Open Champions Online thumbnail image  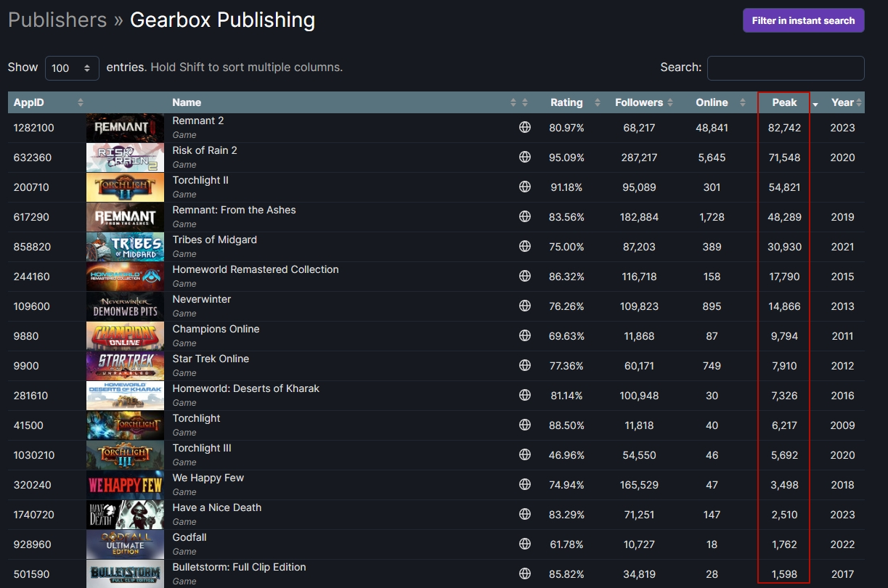[125, 336]
